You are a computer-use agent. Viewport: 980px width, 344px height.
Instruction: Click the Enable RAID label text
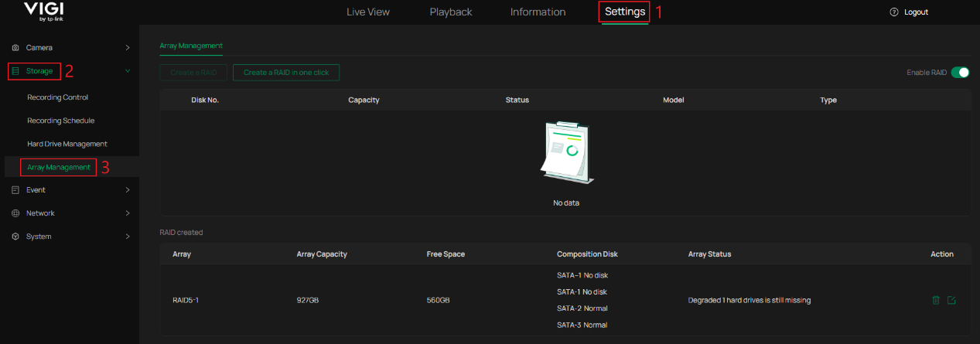click(927, 73)
